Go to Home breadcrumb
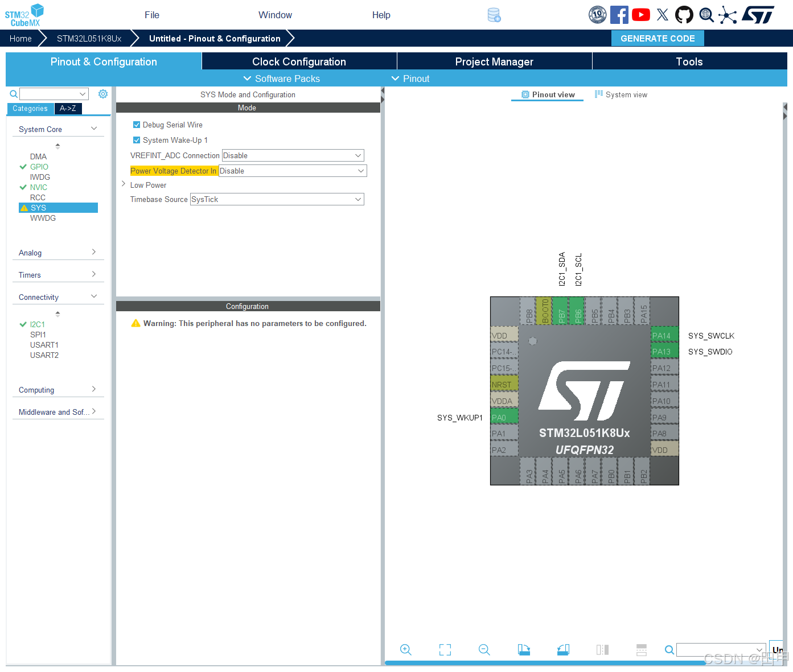Image resolution: width=793 pixels, height=672 pixels. click(20, 38)
